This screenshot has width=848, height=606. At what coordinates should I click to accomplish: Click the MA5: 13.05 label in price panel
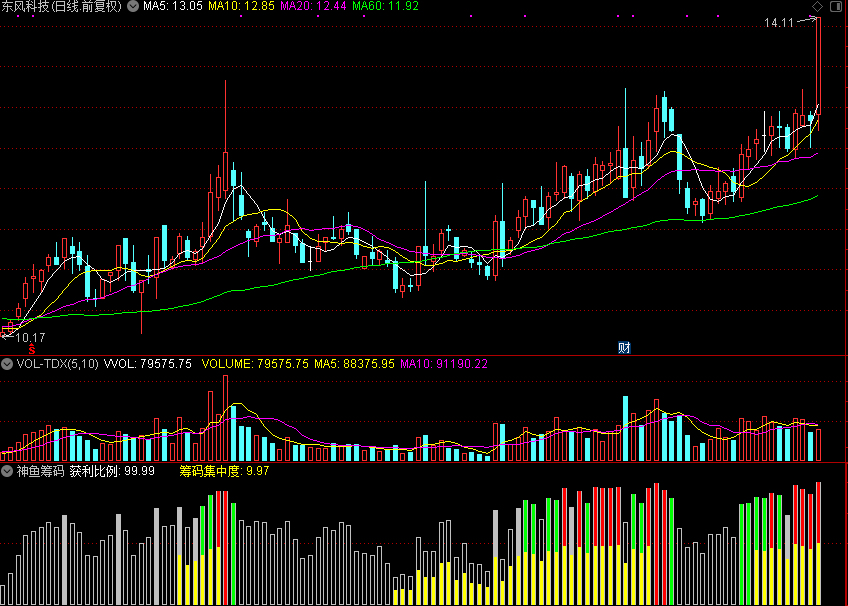173,6
